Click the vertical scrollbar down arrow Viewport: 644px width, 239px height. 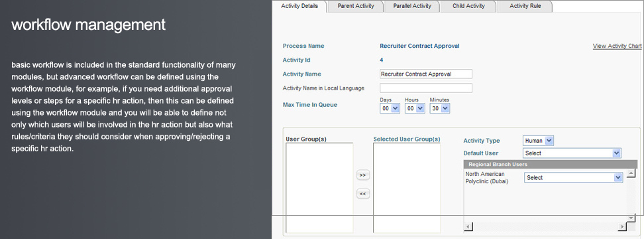point(631,218)
